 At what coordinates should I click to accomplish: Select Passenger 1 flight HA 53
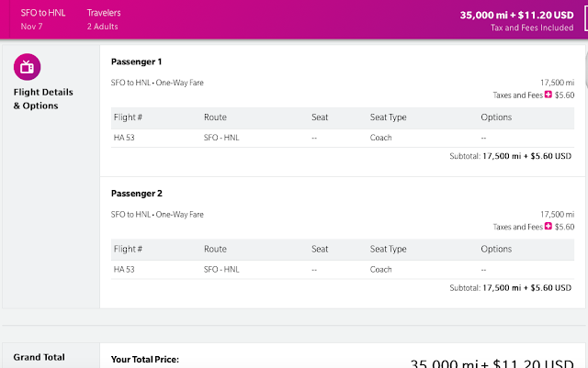click(124, 138)
